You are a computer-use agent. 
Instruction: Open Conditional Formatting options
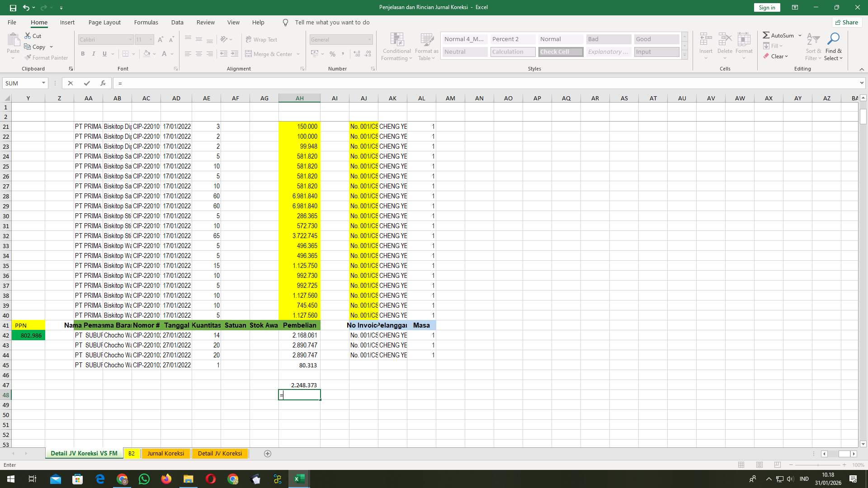[x=396, y=46]
